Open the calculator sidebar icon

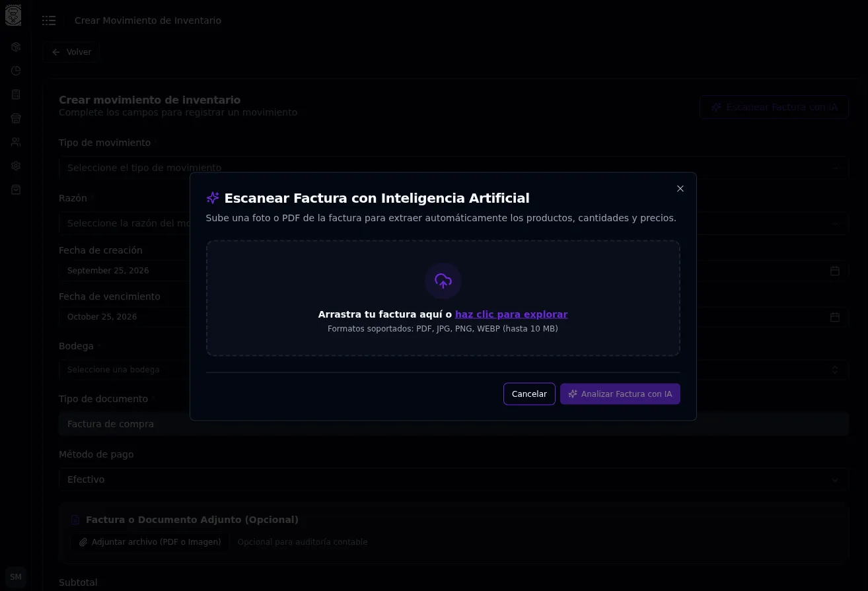pos(16,94)
